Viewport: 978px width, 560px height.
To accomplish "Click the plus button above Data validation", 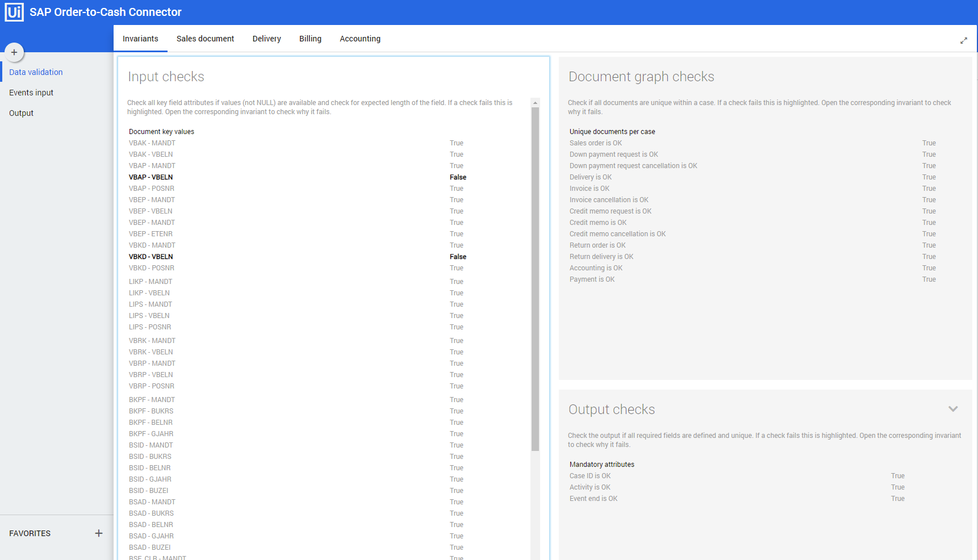I will coord(14,52).
